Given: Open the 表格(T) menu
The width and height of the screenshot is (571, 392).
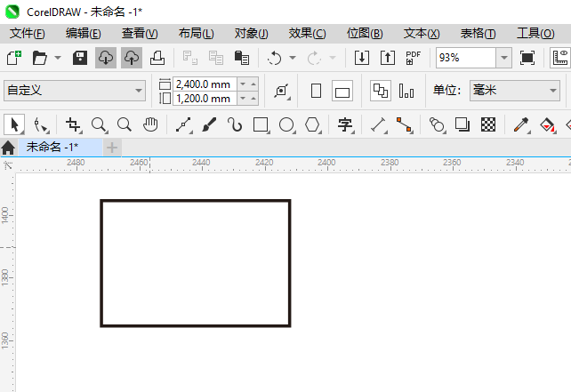Looking at the screenshot, I should pyautogui.click(x=479, y=34).
